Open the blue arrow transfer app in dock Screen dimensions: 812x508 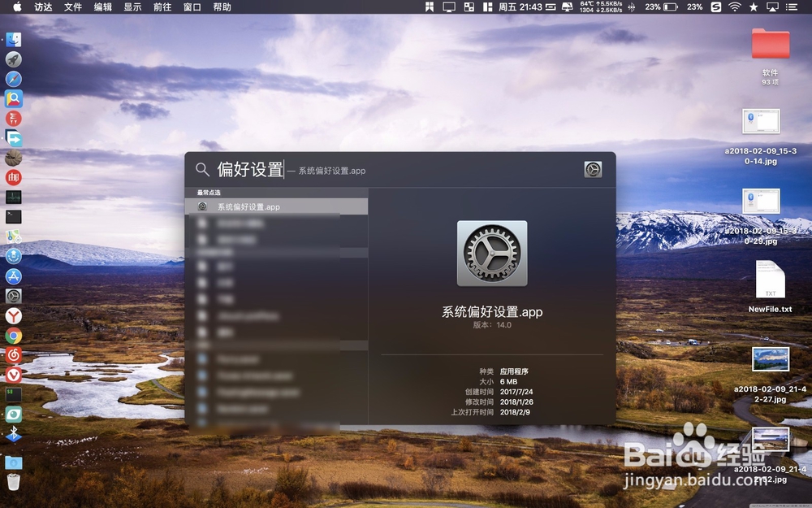(14, 138)
